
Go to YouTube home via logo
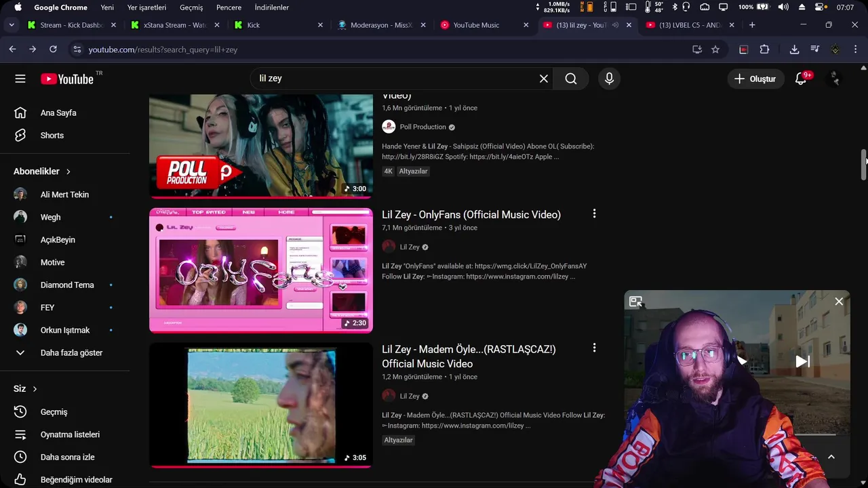click(67, 79)
